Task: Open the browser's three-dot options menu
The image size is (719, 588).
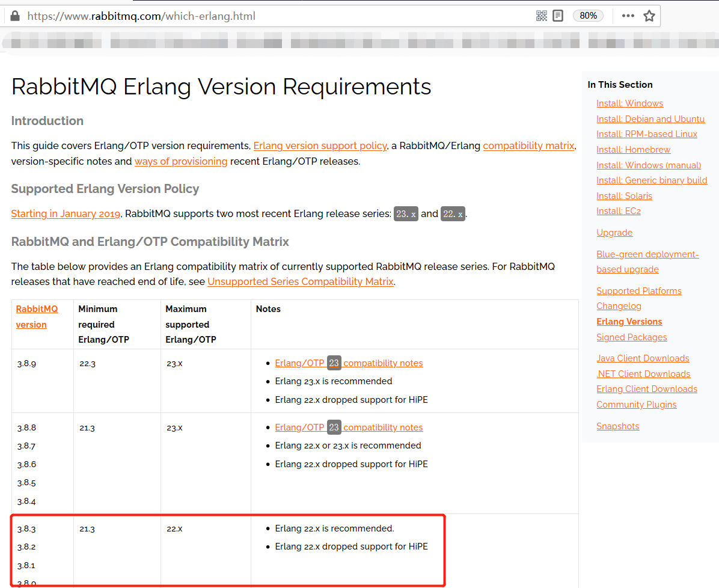Action: point(628,16)
